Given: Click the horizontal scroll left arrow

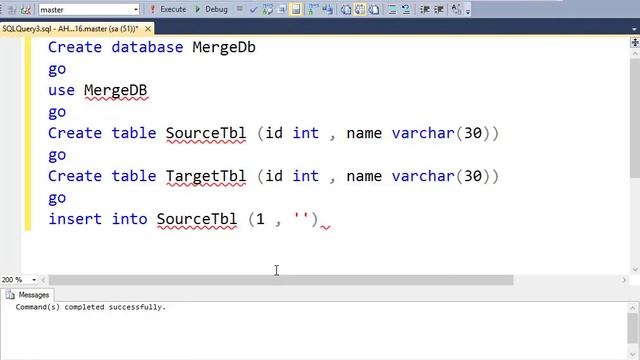Looking at the screenshot, I should click(43, 280).
